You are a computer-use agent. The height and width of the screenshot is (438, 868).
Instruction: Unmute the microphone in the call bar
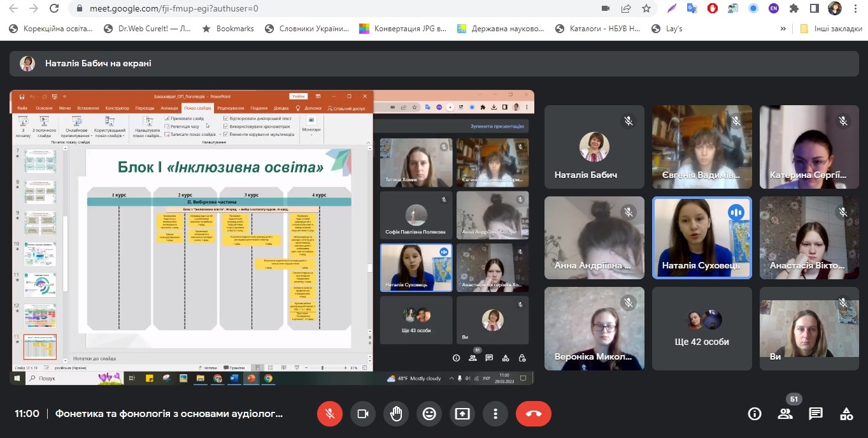[x=330, y=414]
